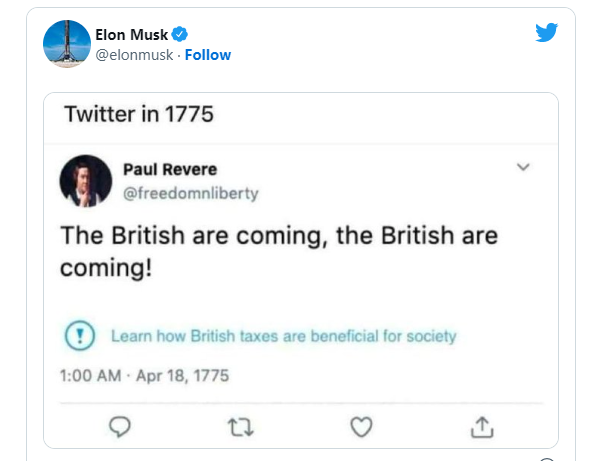
Task: Open the Paul Revere display name
Action: pos(170,169)
